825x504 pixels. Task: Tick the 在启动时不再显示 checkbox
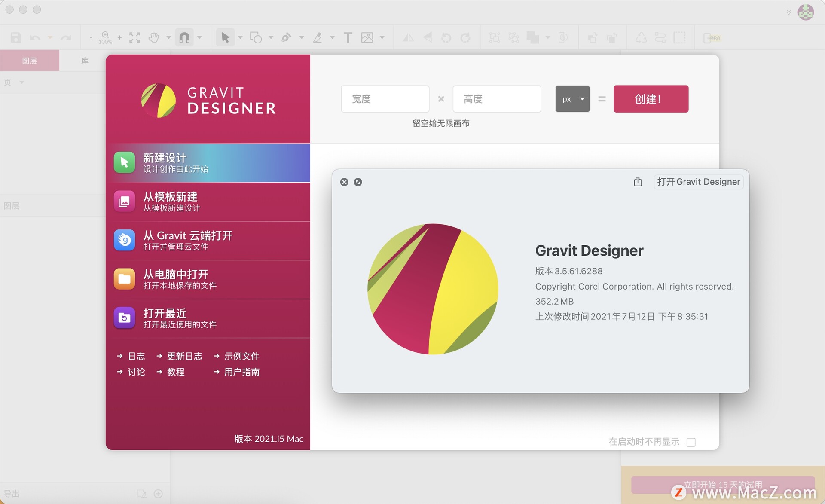pyautogui.click(x=691, y=442)
